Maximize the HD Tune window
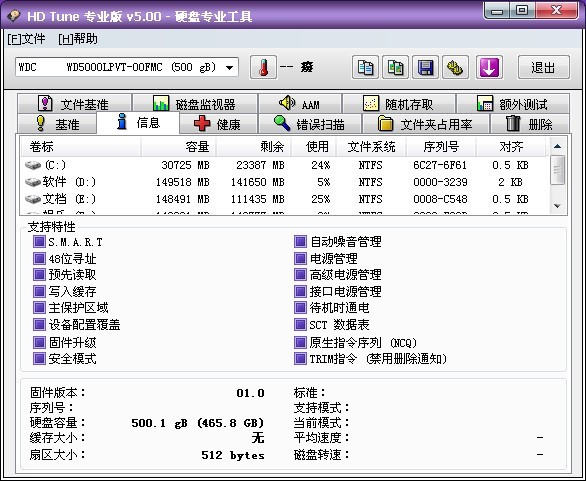Screen dimensions: 586x481 tap(522, 10)
